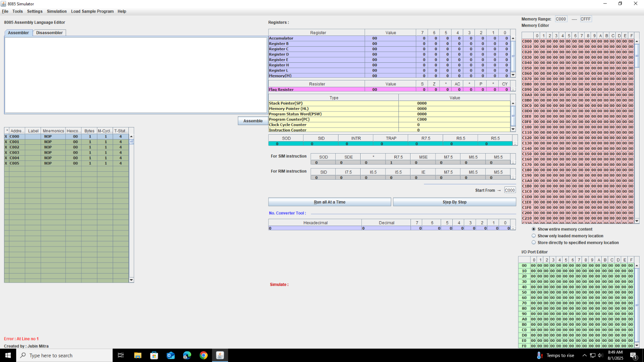Select Show entire memory content option
The height and width of the screenshot is (362, 644).
pos(562,229)
